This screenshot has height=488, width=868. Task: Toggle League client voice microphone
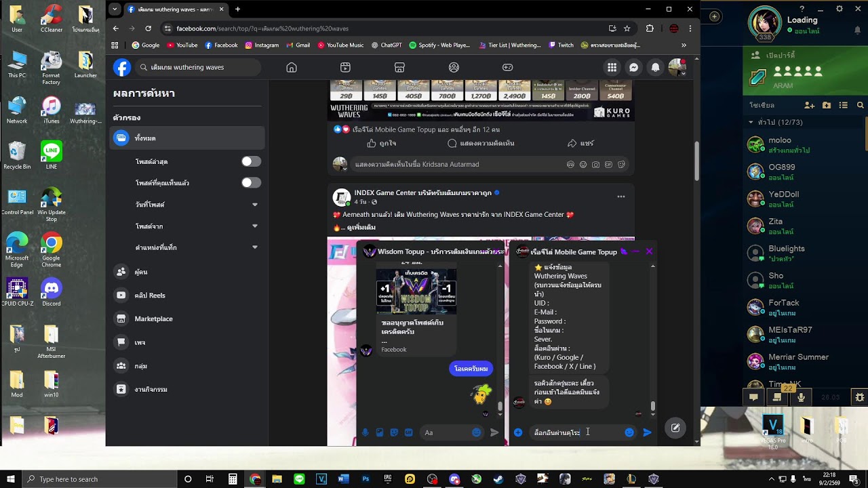tap(801, 397)
